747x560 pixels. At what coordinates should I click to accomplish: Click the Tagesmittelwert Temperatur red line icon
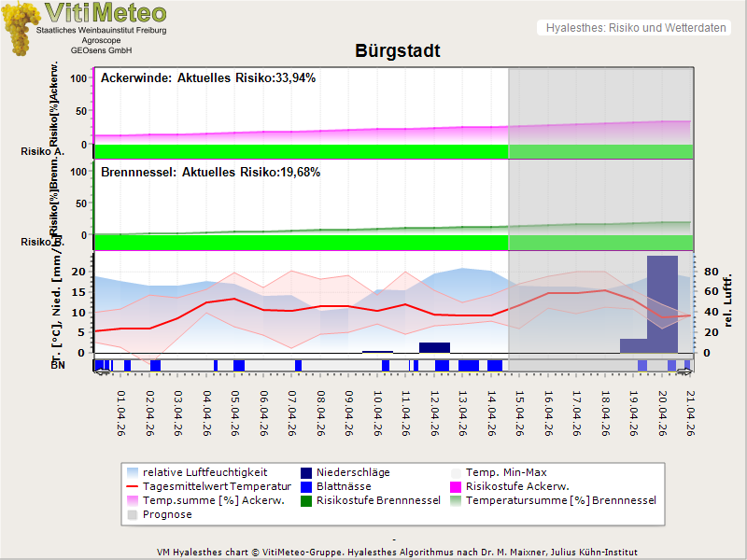[x=132, y=487]
